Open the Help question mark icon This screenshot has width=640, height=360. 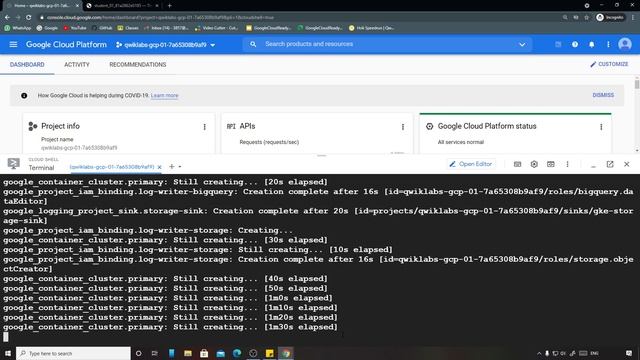(x=575, y=44)
